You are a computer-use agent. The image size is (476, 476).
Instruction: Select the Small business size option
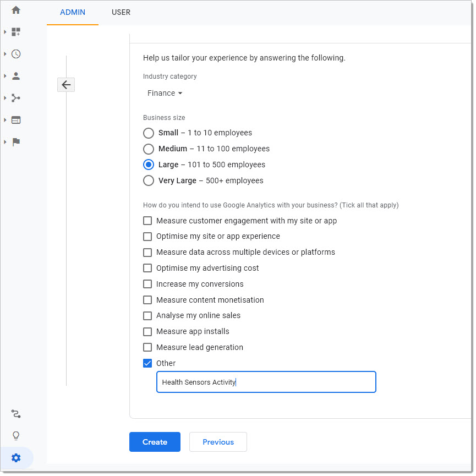point(149,133)
